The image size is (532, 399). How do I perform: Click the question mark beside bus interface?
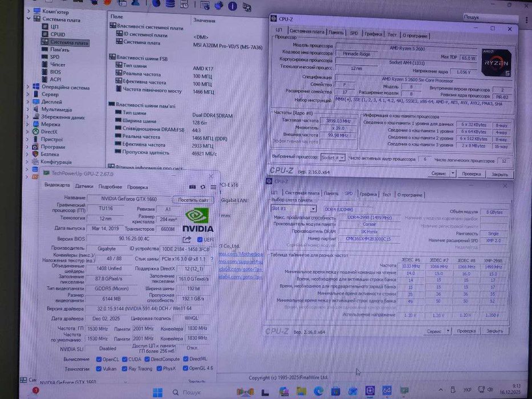coord(212,259)
